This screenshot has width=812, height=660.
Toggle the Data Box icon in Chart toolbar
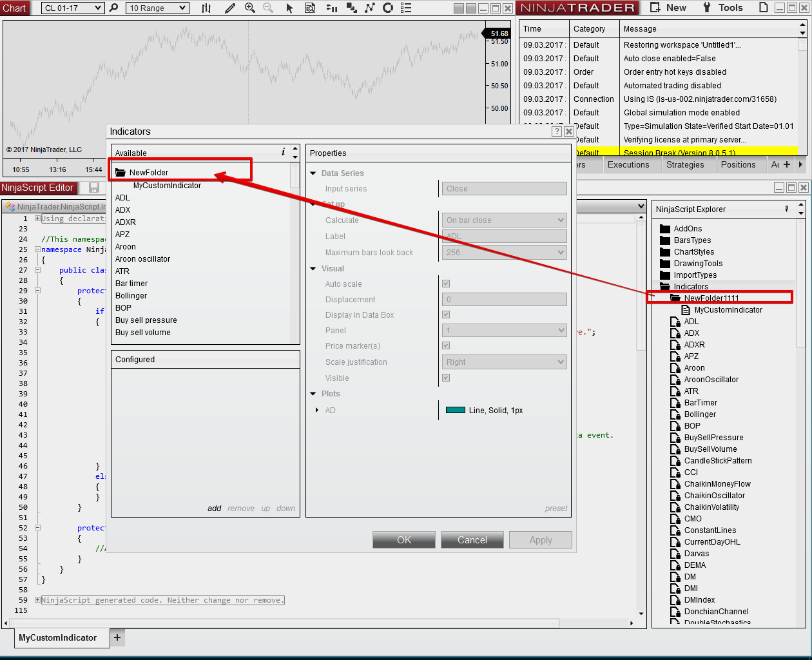[310, 8]
